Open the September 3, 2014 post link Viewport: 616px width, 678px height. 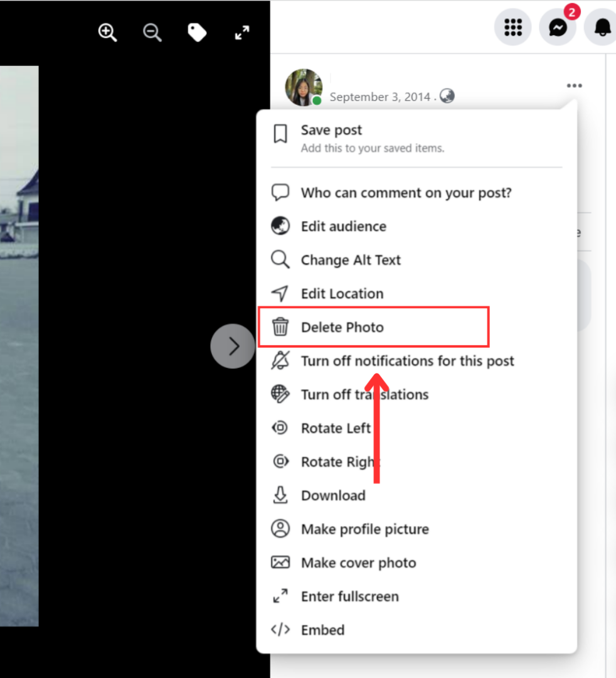(x=380, y=97)
